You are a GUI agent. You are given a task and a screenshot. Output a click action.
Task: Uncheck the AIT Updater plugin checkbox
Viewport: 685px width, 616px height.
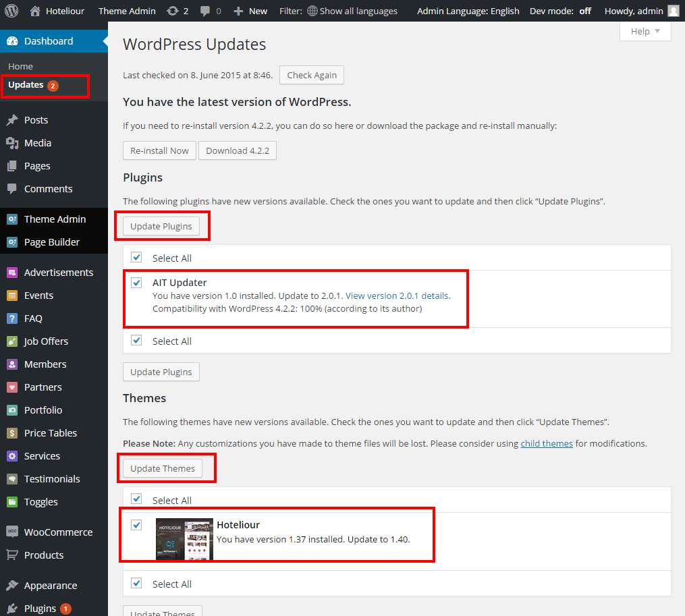pos(137,283)
